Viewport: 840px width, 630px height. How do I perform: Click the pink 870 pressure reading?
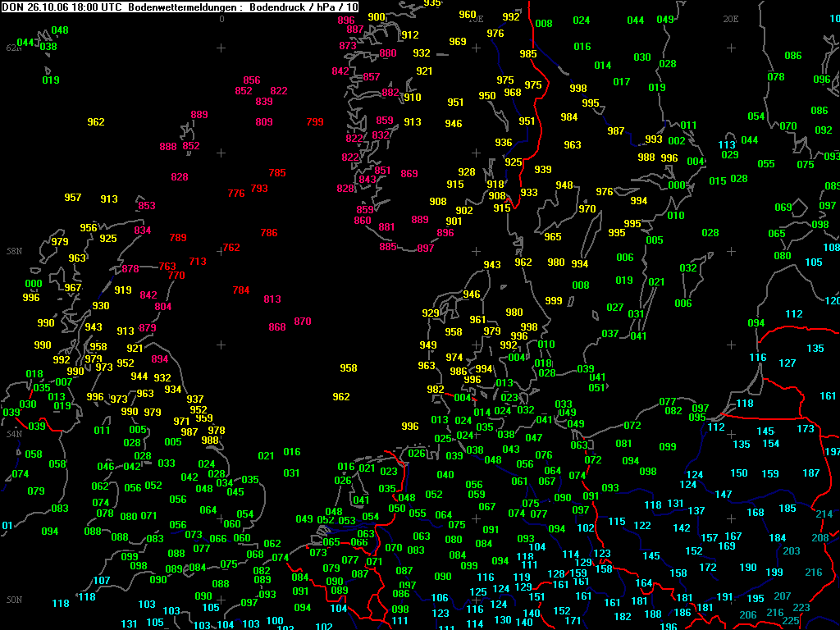pos(303,321)
